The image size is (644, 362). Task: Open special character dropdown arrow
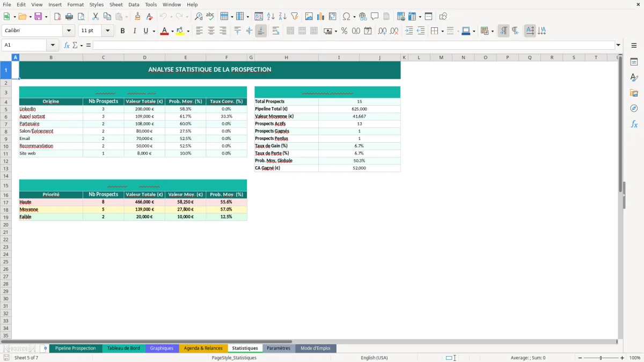click(354, 17)
